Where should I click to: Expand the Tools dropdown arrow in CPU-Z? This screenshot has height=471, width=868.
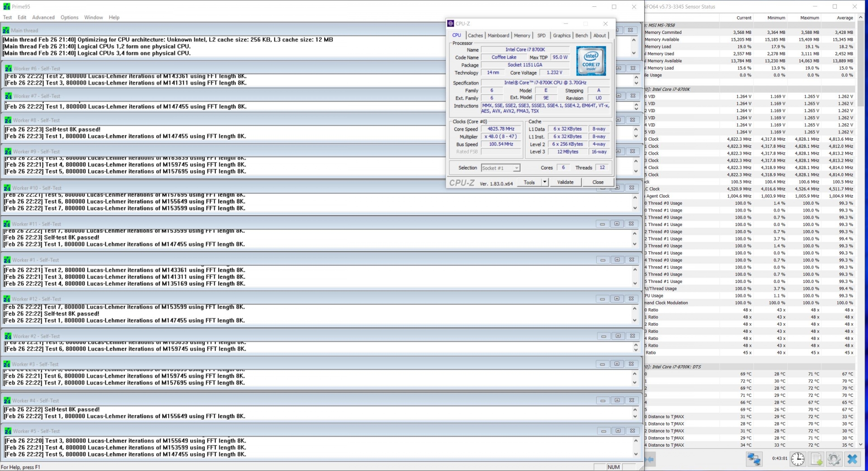(545, 182)
